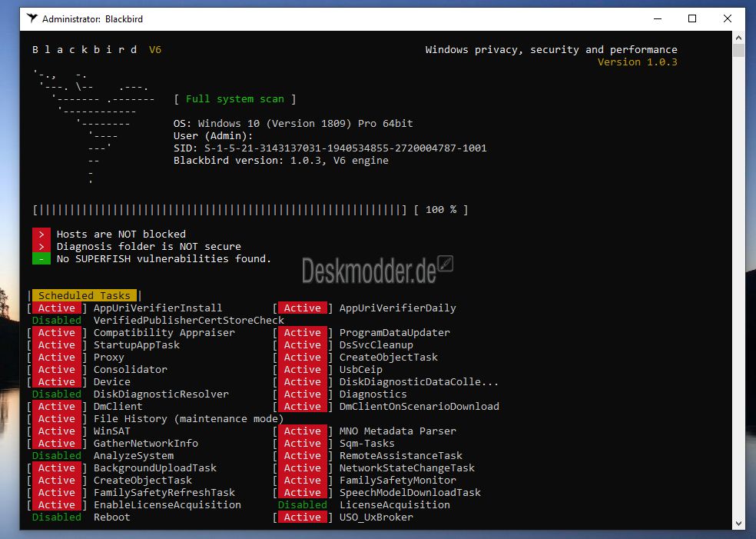
Task: Select the Scheduled Tasks yellow header
Action: tap(85, 295)
